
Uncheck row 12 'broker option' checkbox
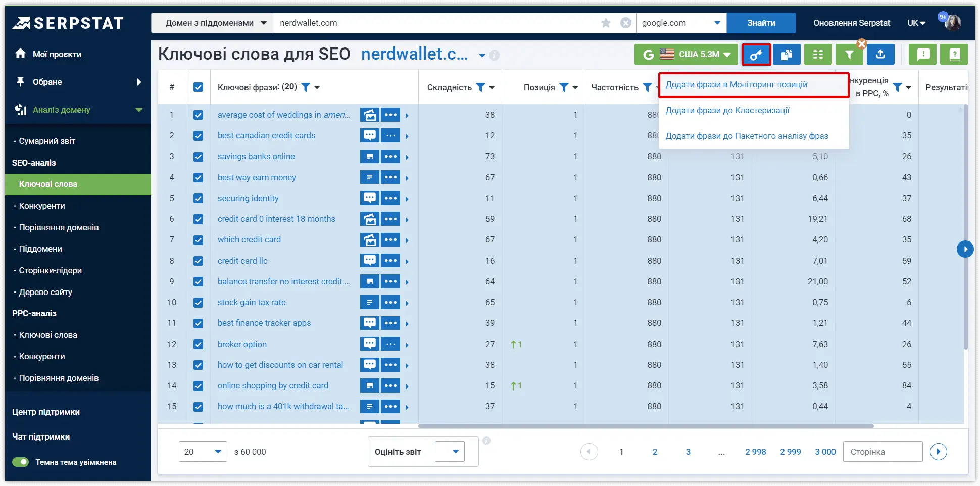click(x=199, y=344)
